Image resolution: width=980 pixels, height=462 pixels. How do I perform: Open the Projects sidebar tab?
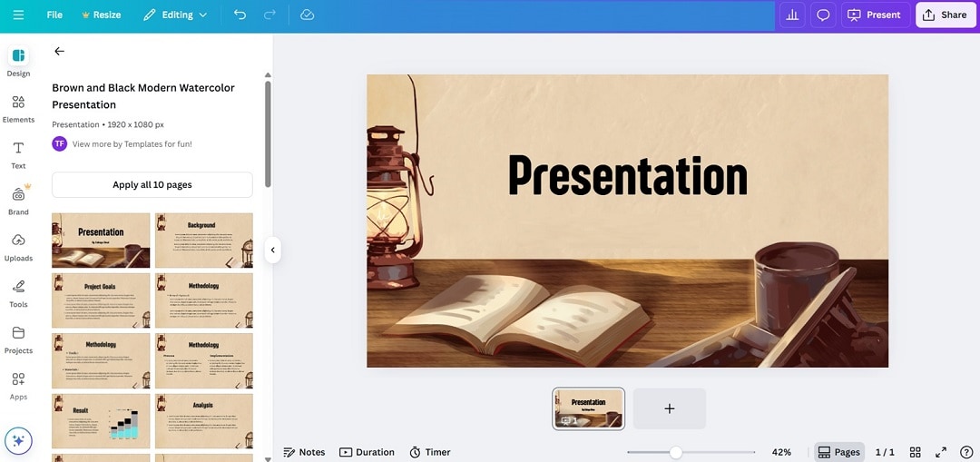tap(19, 339)
